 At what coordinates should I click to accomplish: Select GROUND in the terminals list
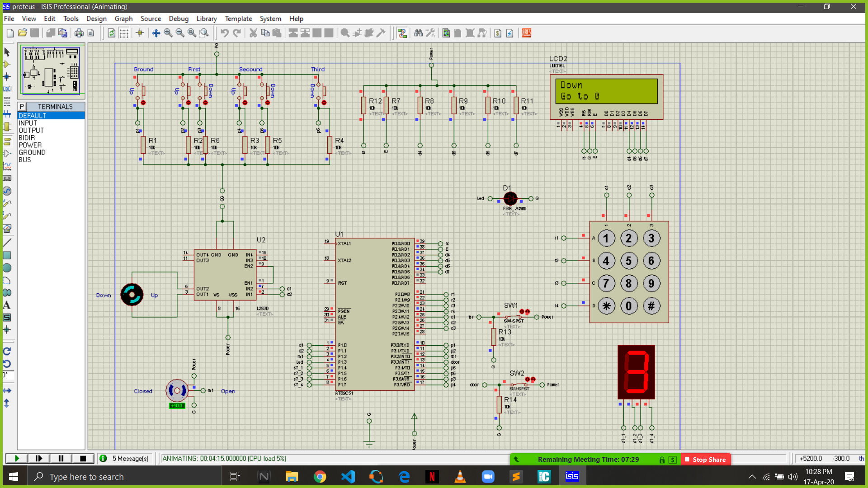pos(32,152)
